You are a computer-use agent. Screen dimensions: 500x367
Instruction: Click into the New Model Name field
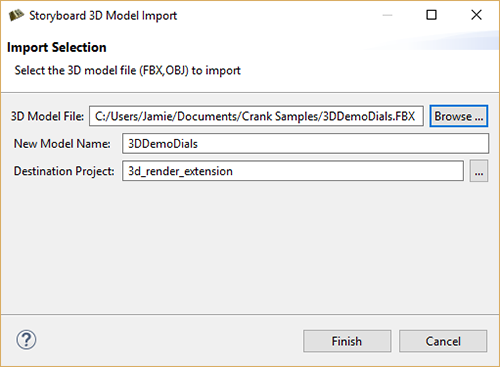(x=305, y=144)
